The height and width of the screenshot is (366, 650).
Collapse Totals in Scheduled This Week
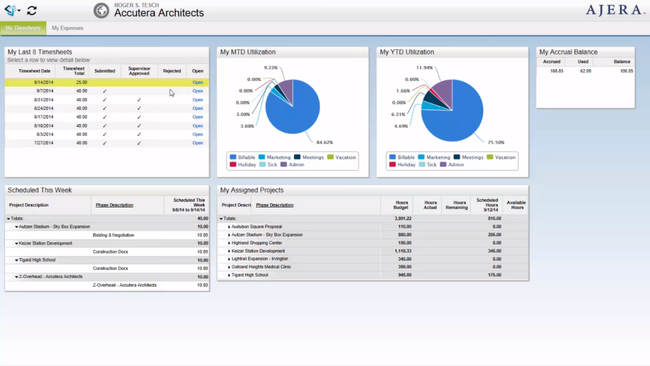click(x=8, y=218)
